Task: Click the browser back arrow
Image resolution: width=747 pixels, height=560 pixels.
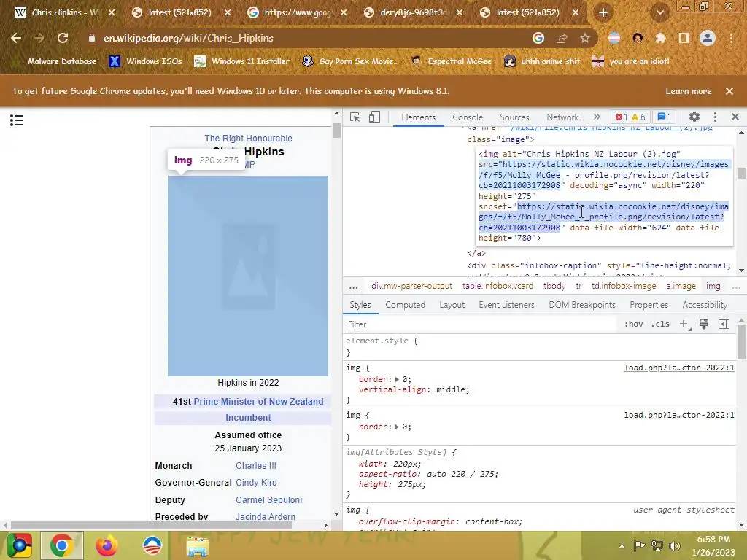Action: (16, 38)
